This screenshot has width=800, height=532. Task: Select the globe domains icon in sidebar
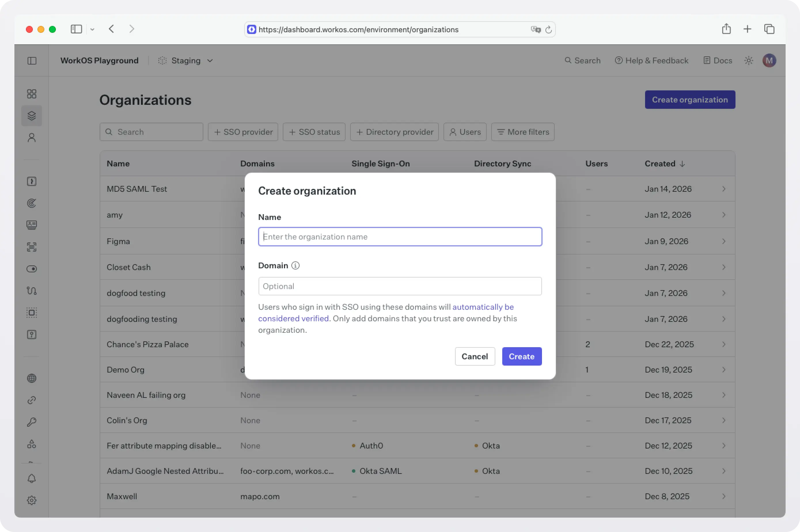32,378
